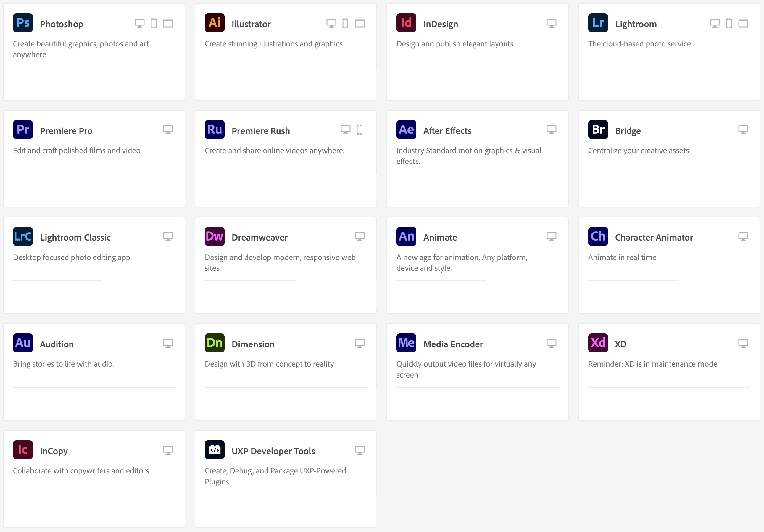Open the Illustrator title link
The width and height of the screenshot is (764, 532).
[x=251, y=24]
